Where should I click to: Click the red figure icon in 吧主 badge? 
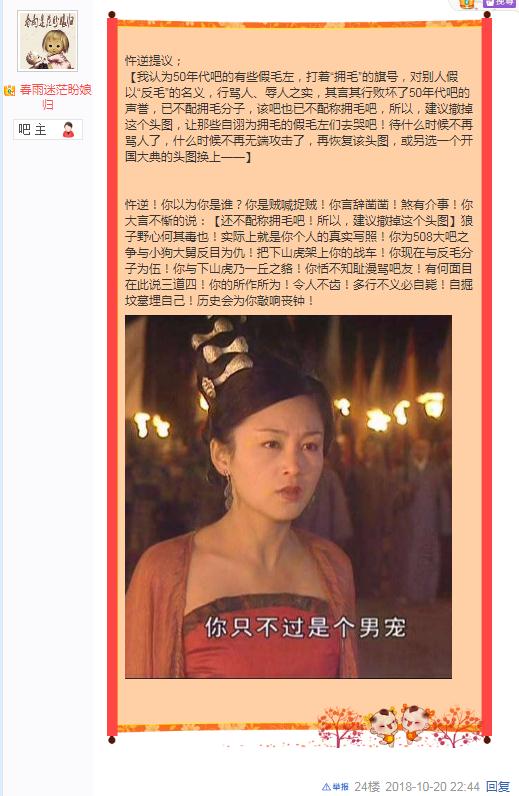tap(68, 130)
